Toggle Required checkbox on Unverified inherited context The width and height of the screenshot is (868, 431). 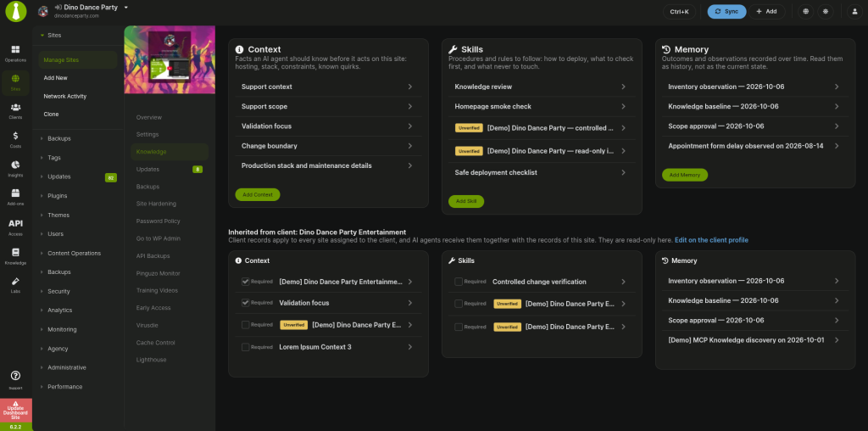245,325
